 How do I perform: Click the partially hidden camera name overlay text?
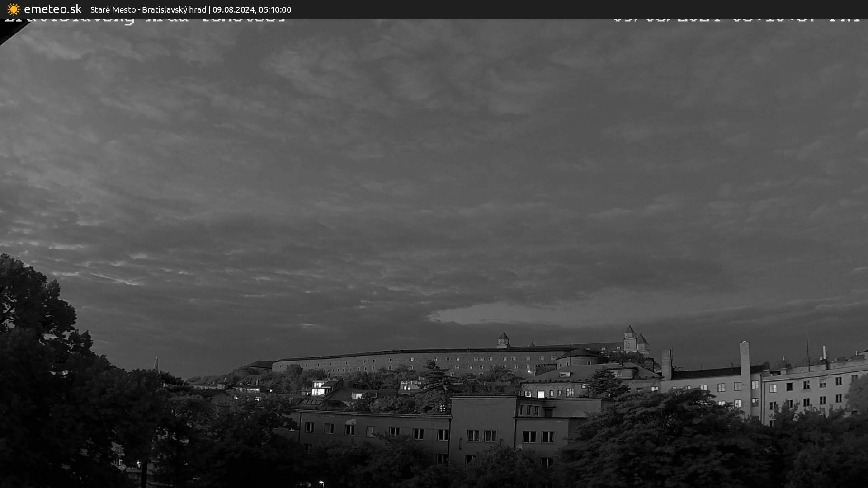coord(145,21)
